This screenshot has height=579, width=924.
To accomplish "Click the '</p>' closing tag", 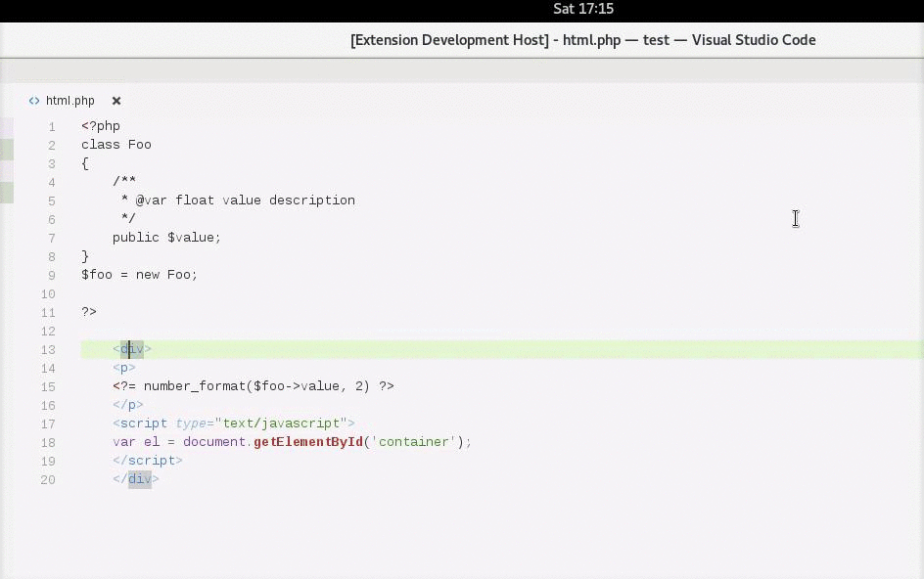I will click(x=128, y=405).
